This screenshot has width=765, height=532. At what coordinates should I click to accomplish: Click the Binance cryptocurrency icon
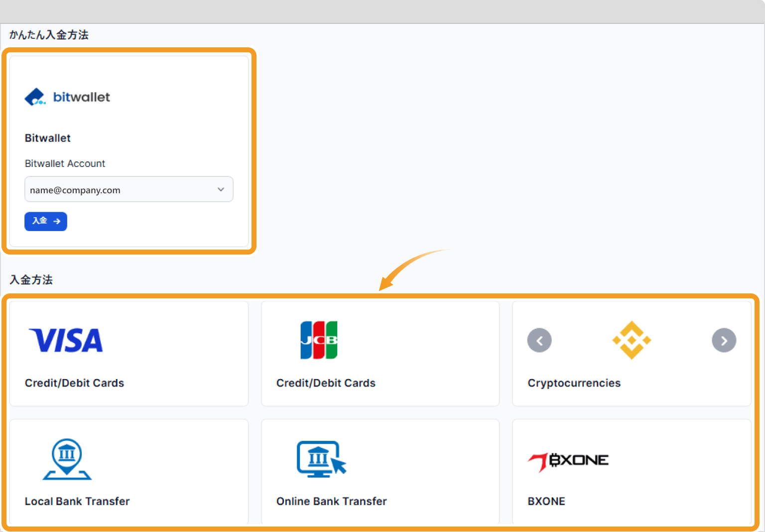click(x=632, y=340)
